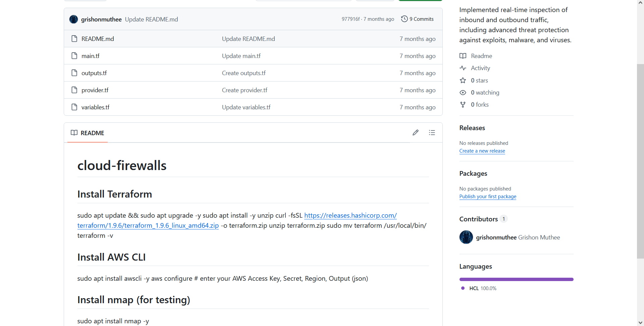Click the pencil edit README icon

click(416, 132)
